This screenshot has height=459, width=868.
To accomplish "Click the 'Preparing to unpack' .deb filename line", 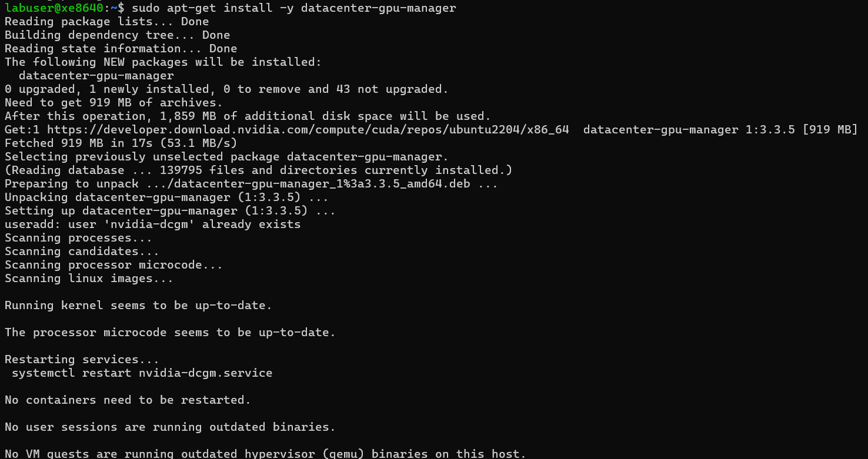I will click(x=251, y=184).
